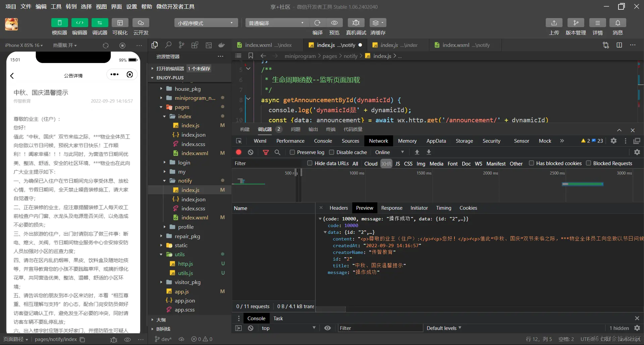Tick the Hide data URLs checkbox
This screenshot has height=345, width=644.
[310, 163]
